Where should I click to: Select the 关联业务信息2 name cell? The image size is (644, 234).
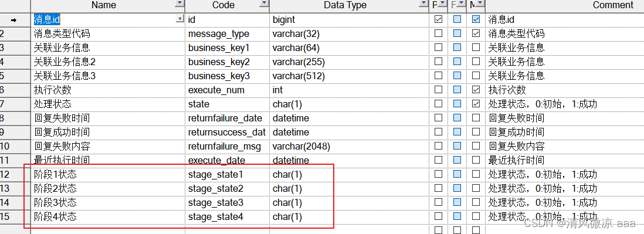107,62
